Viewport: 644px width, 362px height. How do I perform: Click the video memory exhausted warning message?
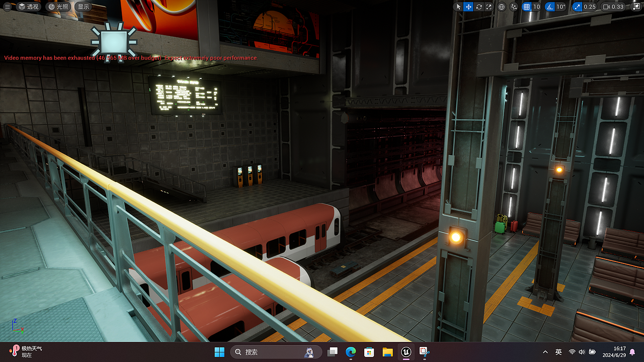point(131,58)
